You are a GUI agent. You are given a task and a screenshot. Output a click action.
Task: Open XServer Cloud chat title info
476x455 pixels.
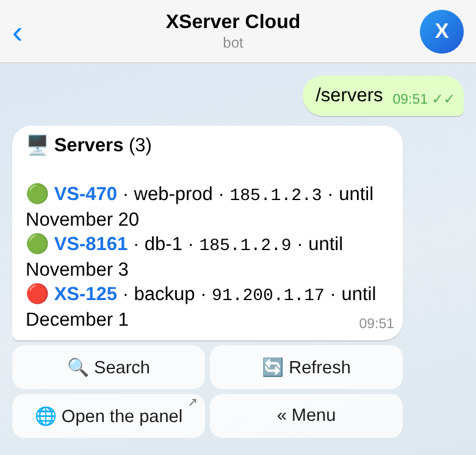pos(233,21)
